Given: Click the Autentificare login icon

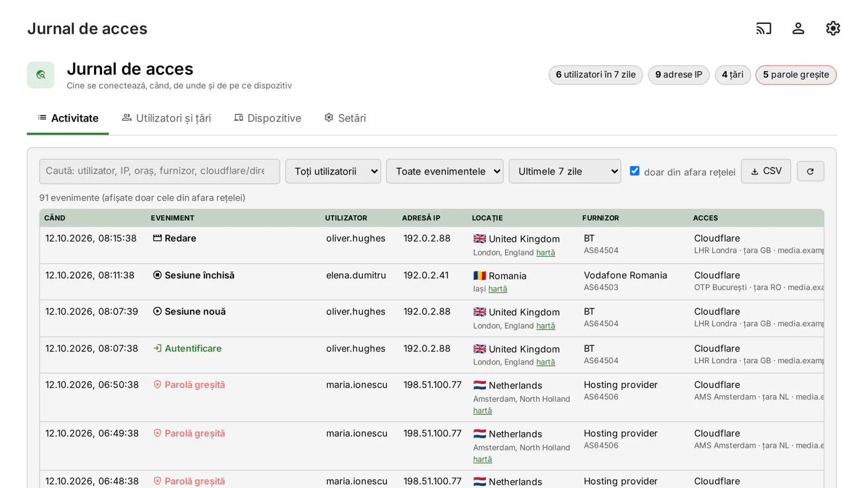Looking at the screenshot, I should tap(157, 348).
